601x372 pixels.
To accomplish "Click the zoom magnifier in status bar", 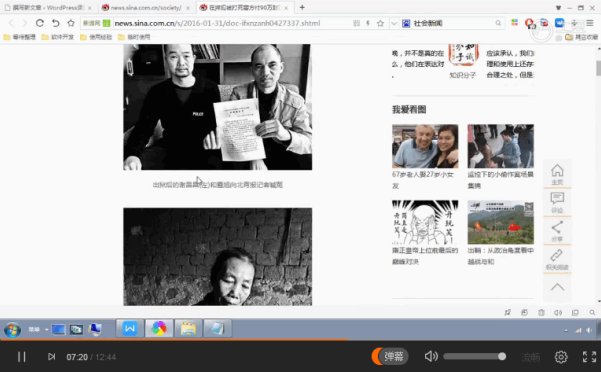I will (592, 313).
